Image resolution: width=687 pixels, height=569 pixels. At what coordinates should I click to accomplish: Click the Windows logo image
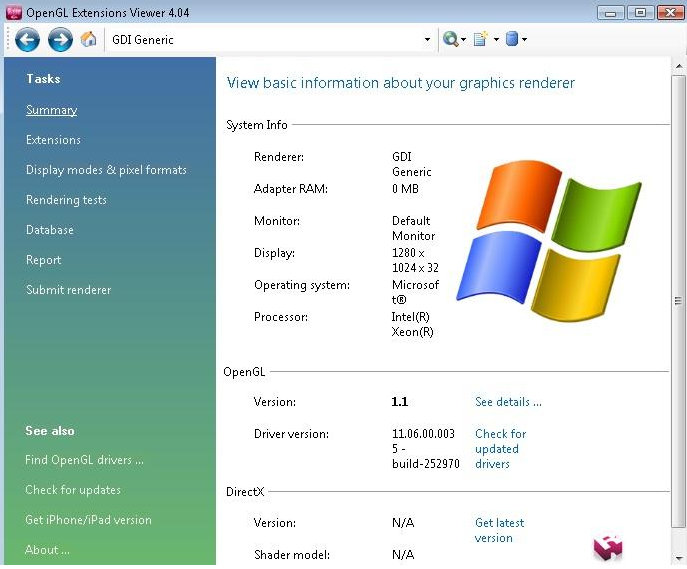548,240
